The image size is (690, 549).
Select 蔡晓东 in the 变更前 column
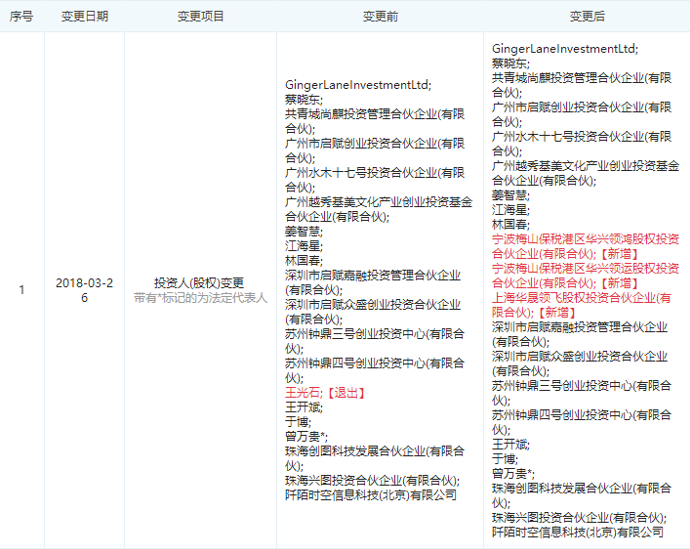[x=304, y=99]
